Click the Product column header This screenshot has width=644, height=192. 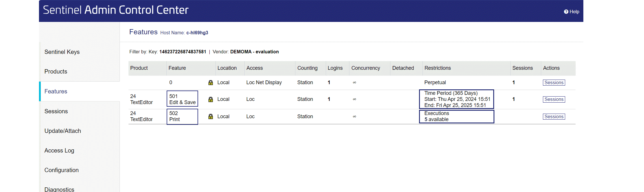point(139,68)
